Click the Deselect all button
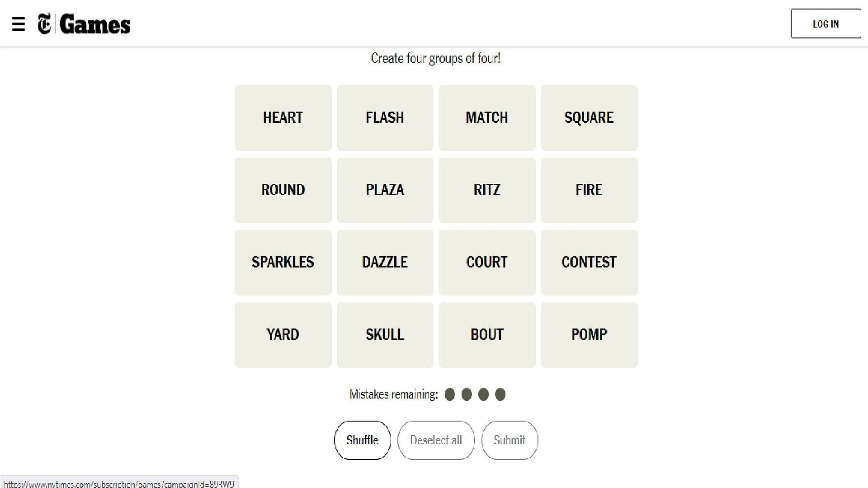This screenshot has height=488, width=868. click(436, 441)
